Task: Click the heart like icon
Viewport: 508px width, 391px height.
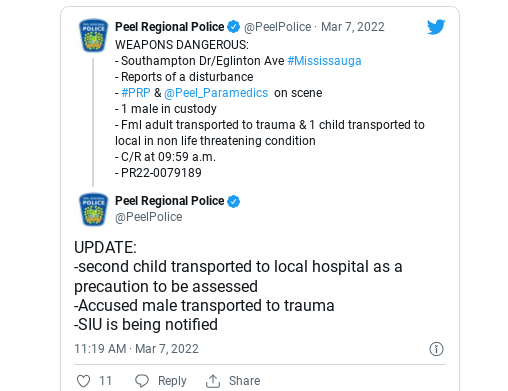Action: click(83, 381)
